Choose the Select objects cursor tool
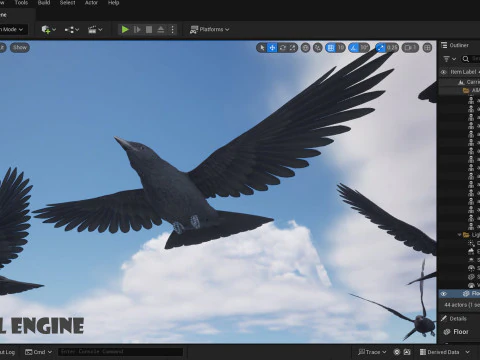The image size is (480, 360). tap(262, 48)
